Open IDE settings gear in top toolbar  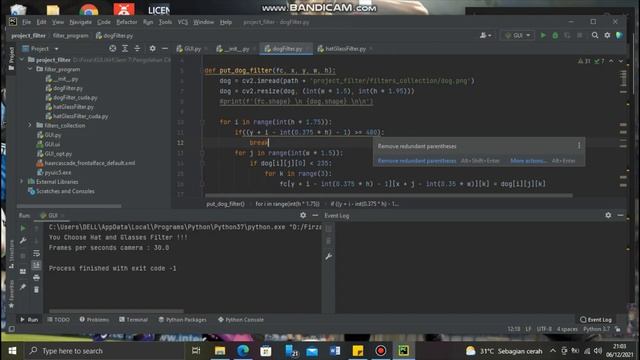607,36
